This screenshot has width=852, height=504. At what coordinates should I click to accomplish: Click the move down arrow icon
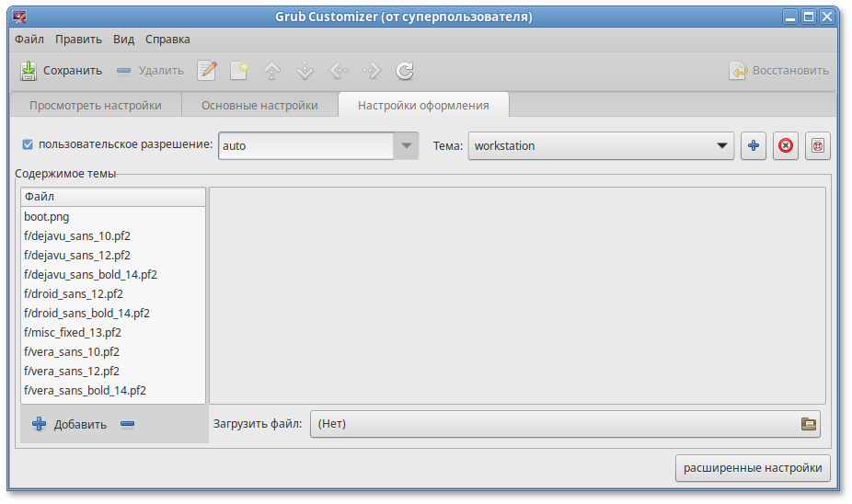(305, 71)
